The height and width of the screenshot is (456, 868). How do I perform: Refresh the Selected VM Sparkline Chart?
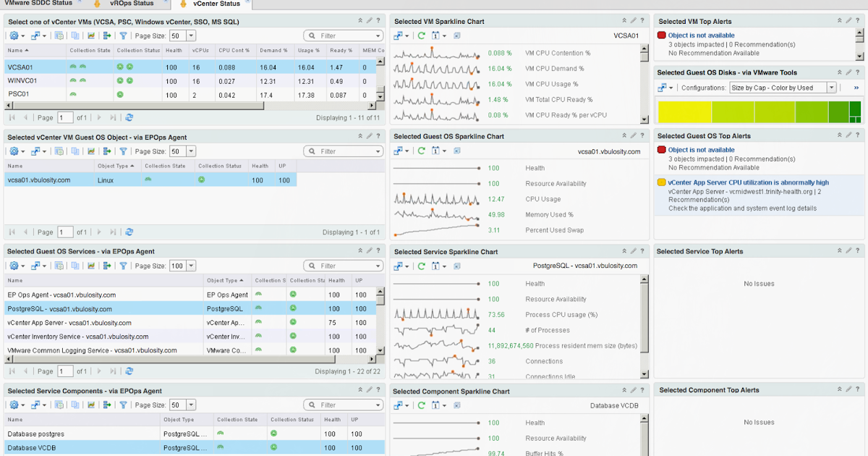pos(422,35)
